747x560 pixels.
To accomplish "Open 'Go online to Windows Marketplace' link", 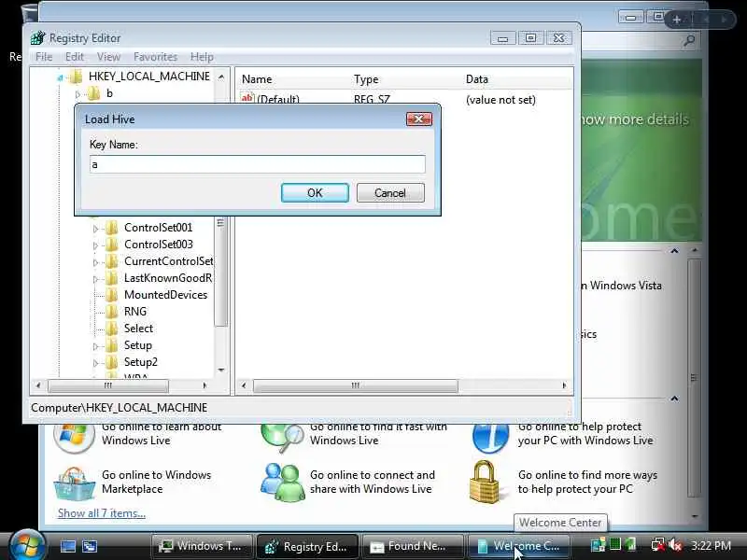I will [156, 482].
